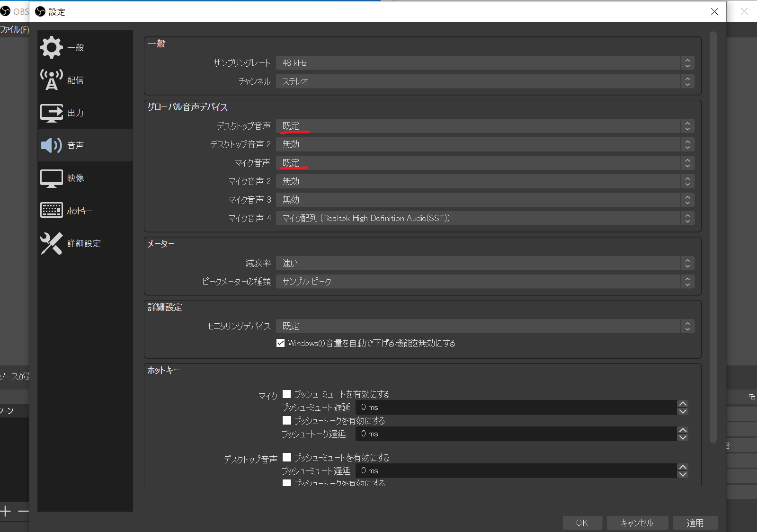Enable デスクトップ音声 プッシュミュートを有効にする checkbox
The height and width of the screenshot is (532, 757).
click(286, 457)
